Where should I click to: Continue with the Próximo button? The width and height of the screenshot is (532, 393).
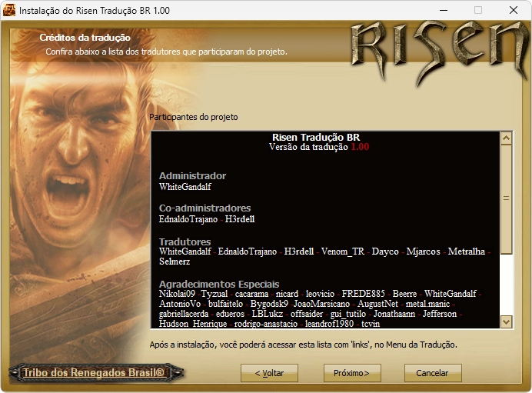tap(352, 373)
